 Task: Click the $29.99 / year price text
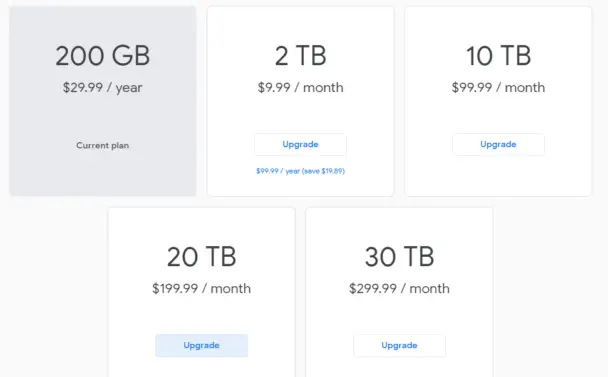click(103, 88)
